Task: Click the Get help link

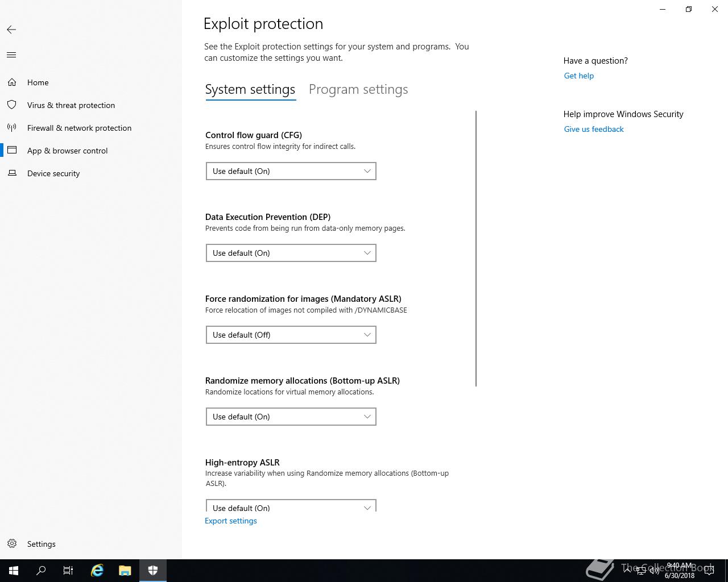Action: (x=579, y=76)
